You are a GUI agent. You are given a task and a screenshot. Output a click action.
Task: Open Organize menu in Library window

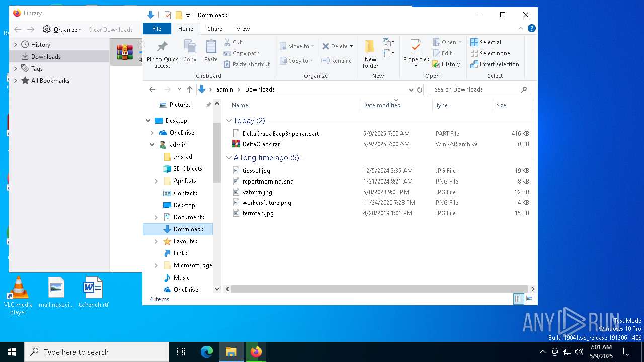pyautogui.click(x=62, y=29)
